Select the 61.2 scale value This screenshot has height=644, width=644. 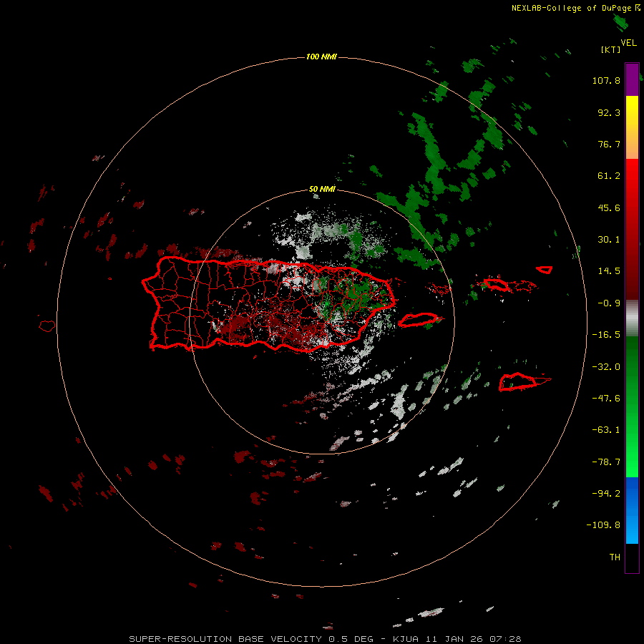609,176
